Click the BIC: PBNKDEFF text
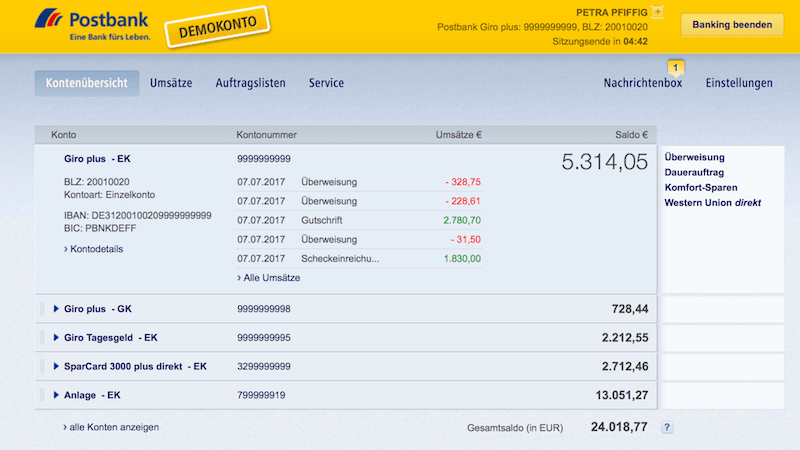The height and width of the screenshot is (450, 800). point(100,228)
